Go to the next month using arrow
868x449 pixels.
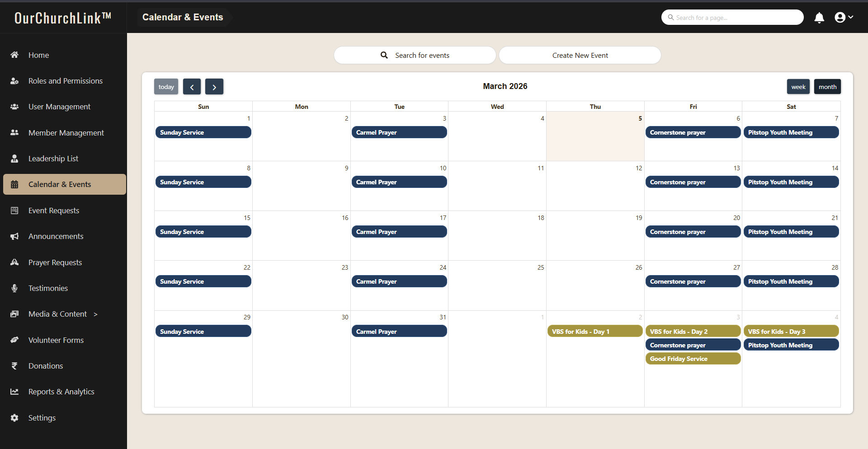[x=214, y=87]
